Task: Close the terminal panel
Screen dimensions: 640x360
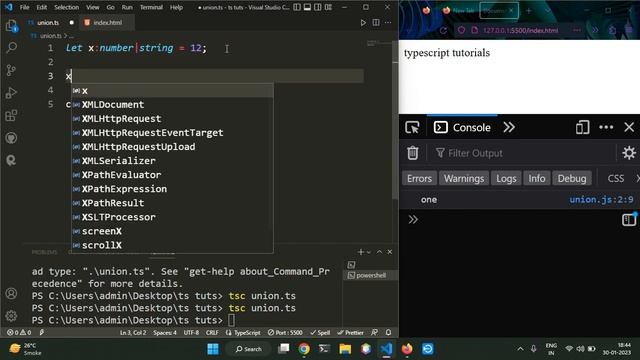Action: pyautogui.click(x=390, y=252)
